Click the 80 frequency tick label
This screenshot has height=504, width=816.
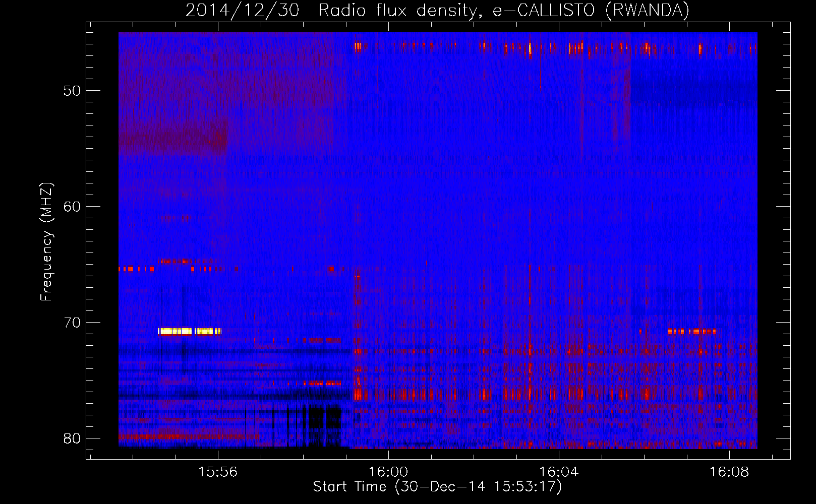(72, 438)
